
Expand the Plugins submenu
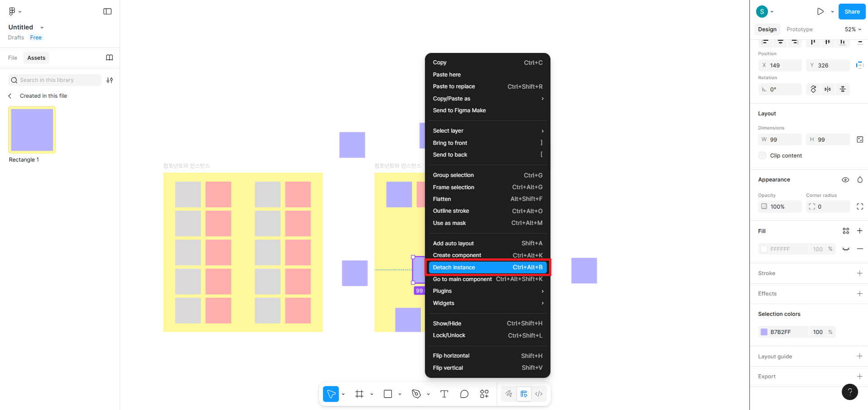(487, 291)
